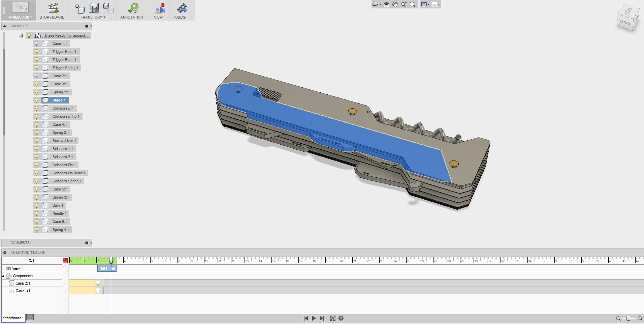This screenshot has width=644, height=324.
Task: Select Case 1:1 timeline track label
Action: [x=23, y=291]
